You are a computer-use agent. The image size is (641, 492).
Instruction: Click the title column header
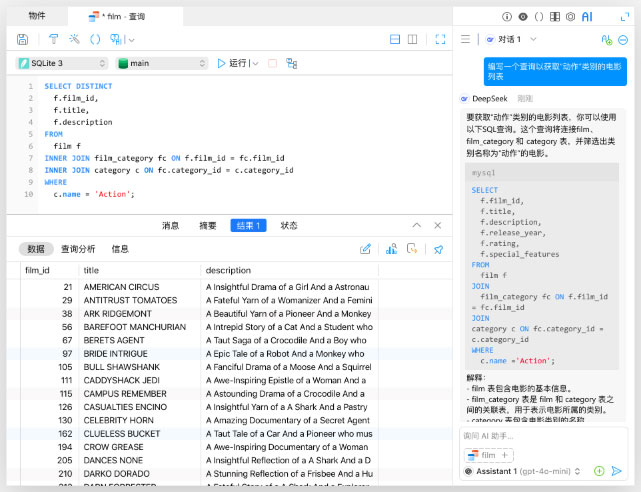(x=139, y=270)
